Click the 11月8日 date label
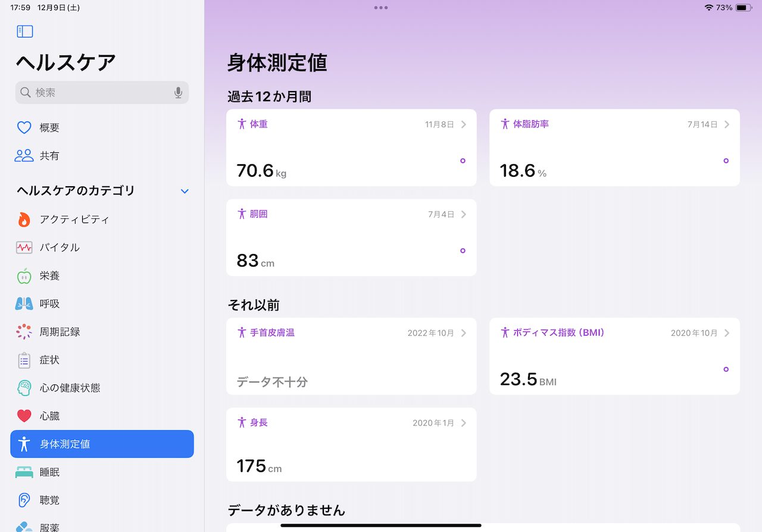 pyautogui.click(x=439, y=124)
